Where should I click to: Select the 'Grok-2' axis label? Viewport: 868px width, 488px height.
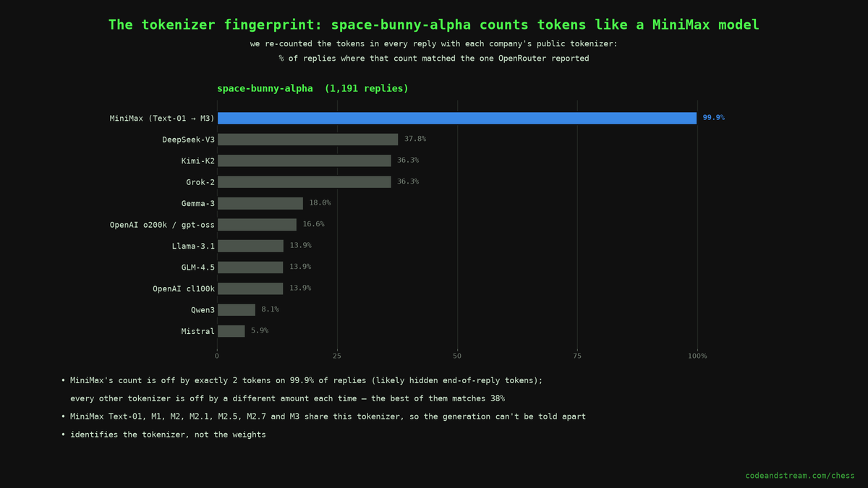coord(200,182)
